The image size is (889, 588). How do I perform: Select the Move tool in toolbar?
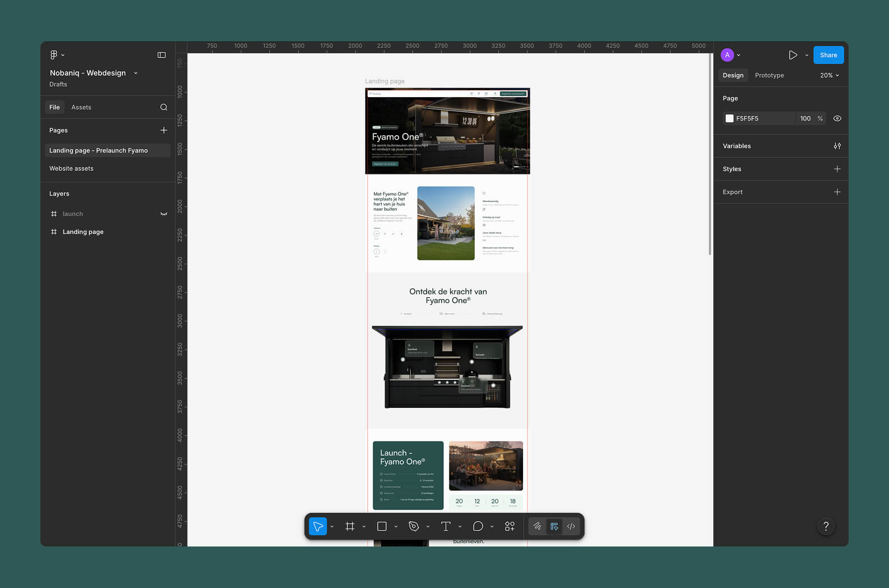click(318, 526)
